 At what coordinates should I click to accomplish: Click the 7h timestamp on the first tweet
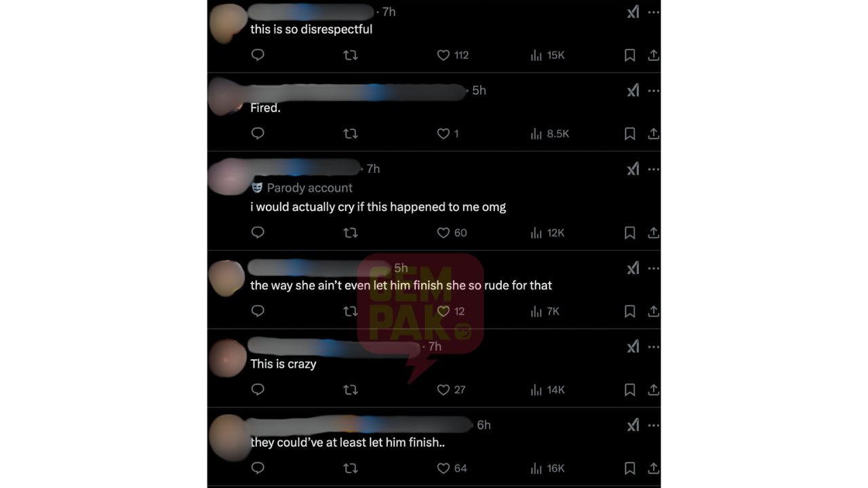389,12
